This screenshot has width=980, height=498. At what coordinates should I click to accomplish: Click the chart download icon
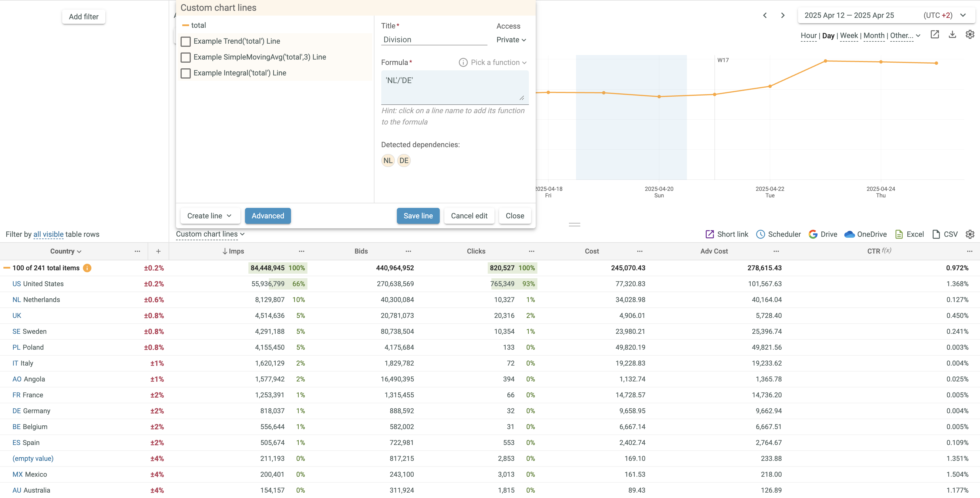952,35
